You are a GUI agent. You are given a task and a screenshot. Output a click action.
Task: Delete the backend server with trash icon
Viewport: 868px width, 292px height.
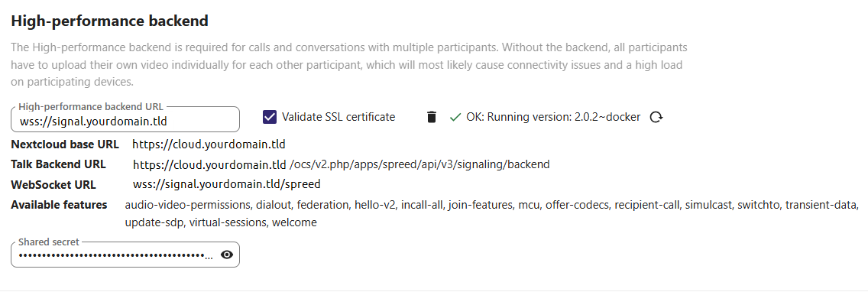click(x=432, y=117)
